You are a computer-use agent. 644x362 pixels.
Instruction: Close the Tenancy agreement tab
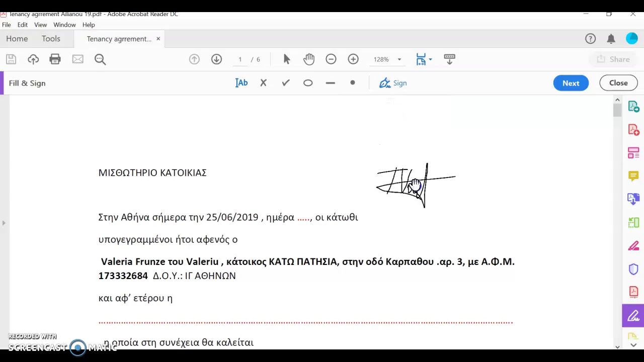[x=158, y=39]
